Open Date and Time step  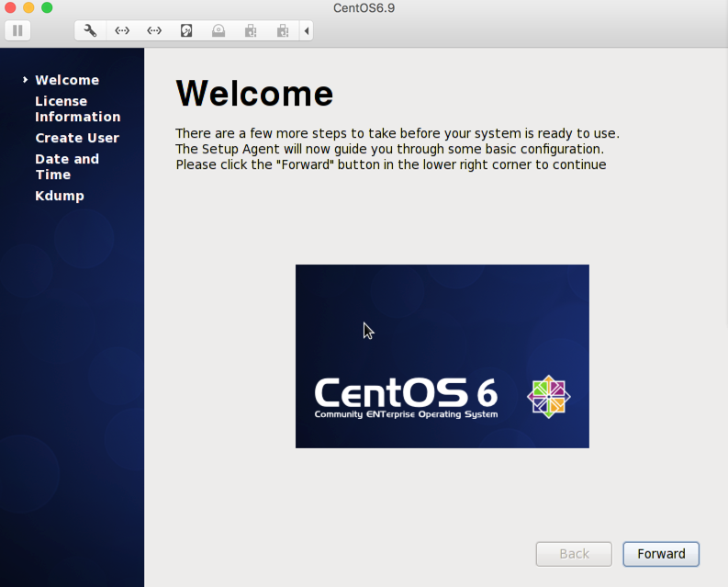coord(67,166)
